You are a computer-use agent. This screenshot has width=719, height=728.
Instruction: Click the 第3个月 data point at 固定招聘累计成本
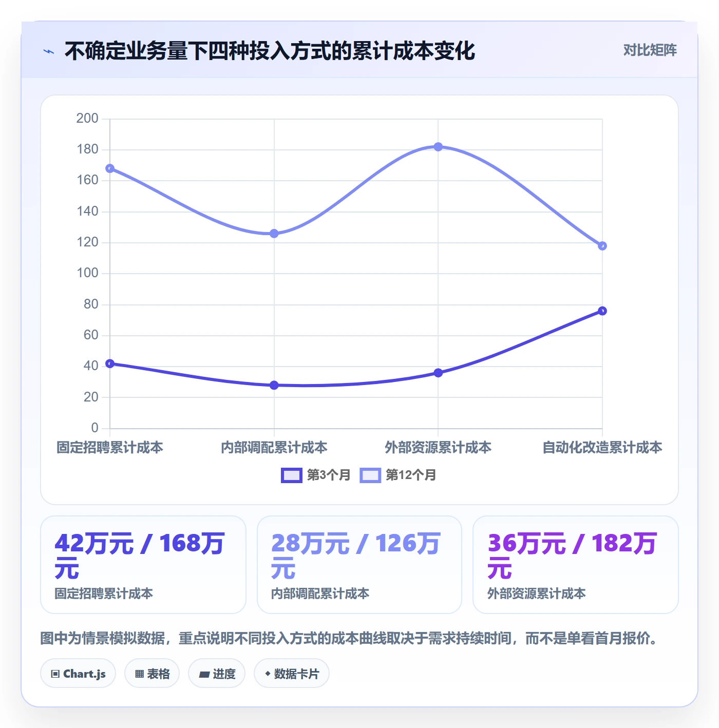110,363
